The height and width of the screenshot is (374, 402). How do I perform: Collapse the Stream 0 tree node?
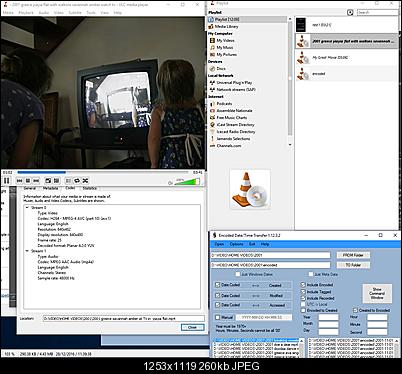[x=27, y=208]
